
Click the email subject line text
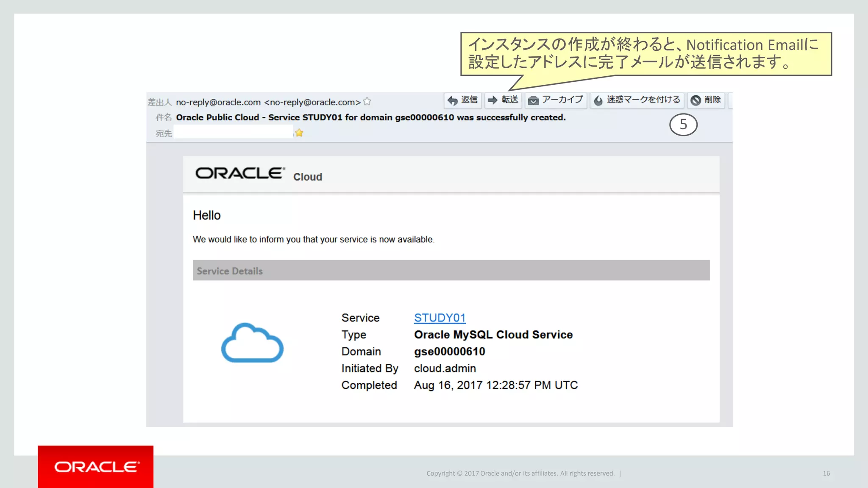(371, 117)
